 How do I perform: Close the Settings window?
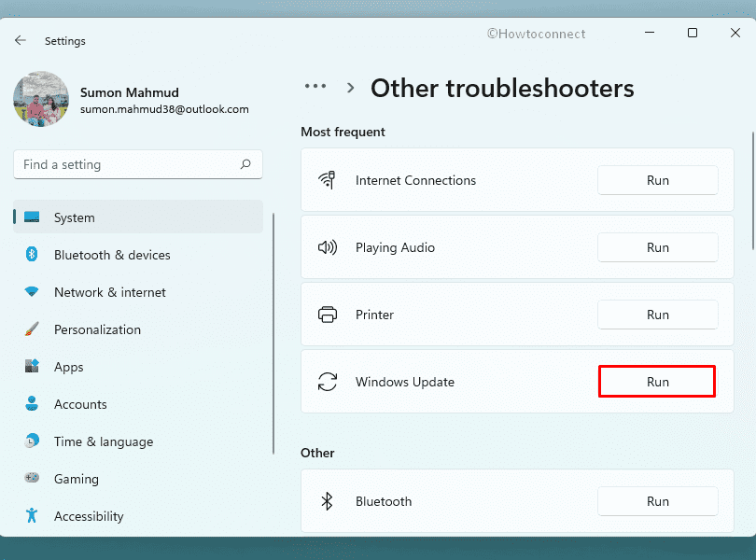point(735,33)
